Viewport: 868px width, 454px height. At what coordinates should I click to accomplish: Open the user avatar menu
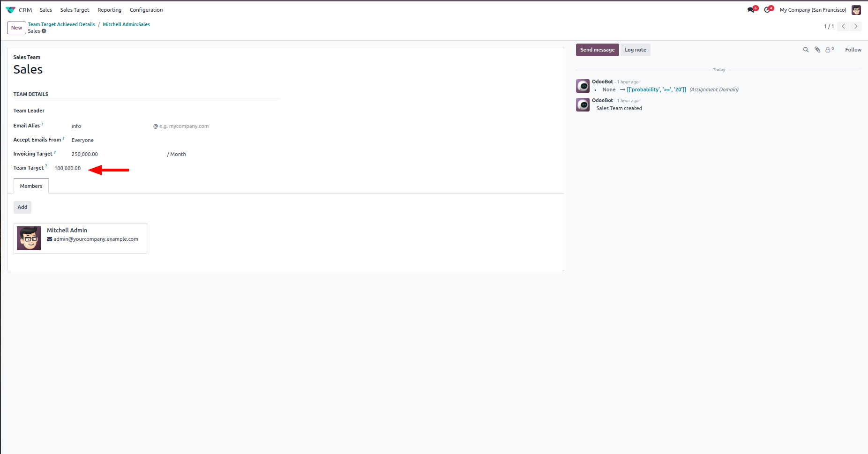tap(856, 10)
